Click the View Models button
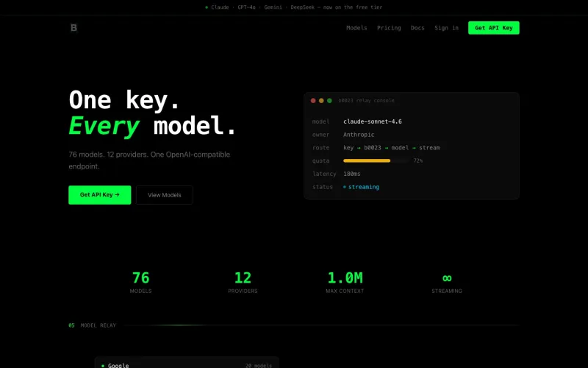The height and width of the screenshot is (368, 588). pyautogui.click(x=164, y=195)
